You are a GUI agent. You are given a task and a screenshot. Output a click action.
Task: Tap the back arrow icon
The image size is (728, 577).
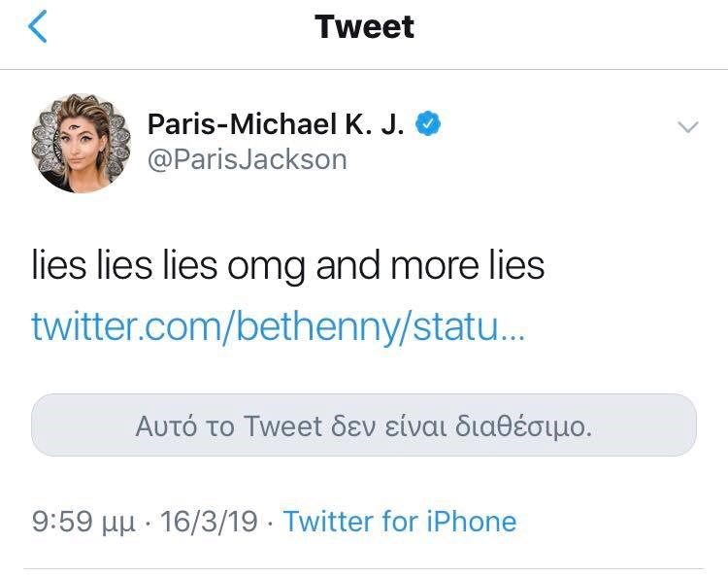[37, 27]
